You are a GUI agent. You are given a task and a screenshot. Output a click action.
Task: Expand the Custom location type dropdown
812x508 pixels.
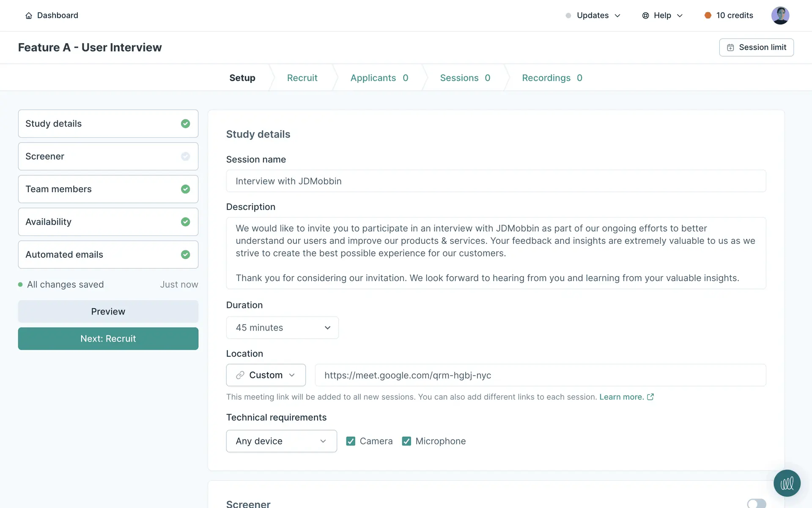[266, 375]
